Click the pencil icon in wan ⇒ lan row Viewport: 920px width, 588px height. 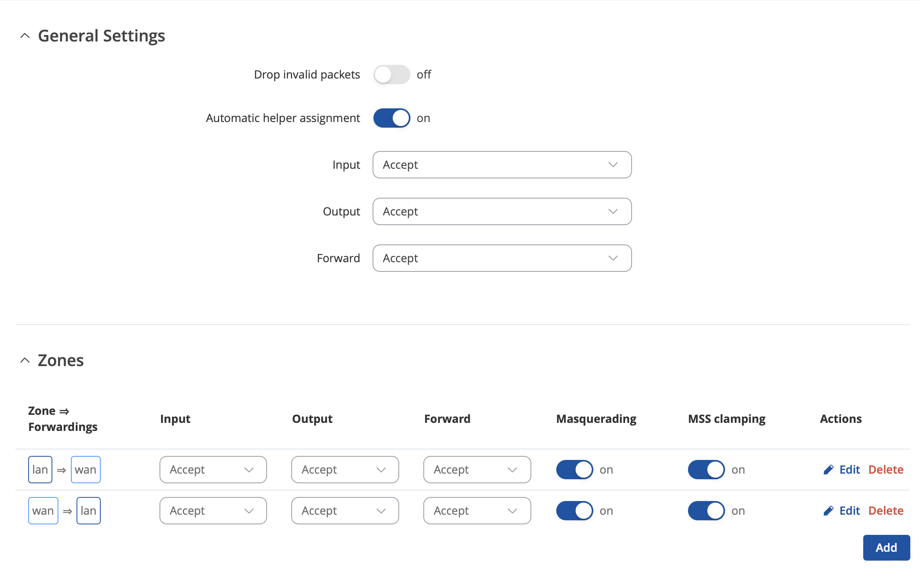click(x=829, y=511)
